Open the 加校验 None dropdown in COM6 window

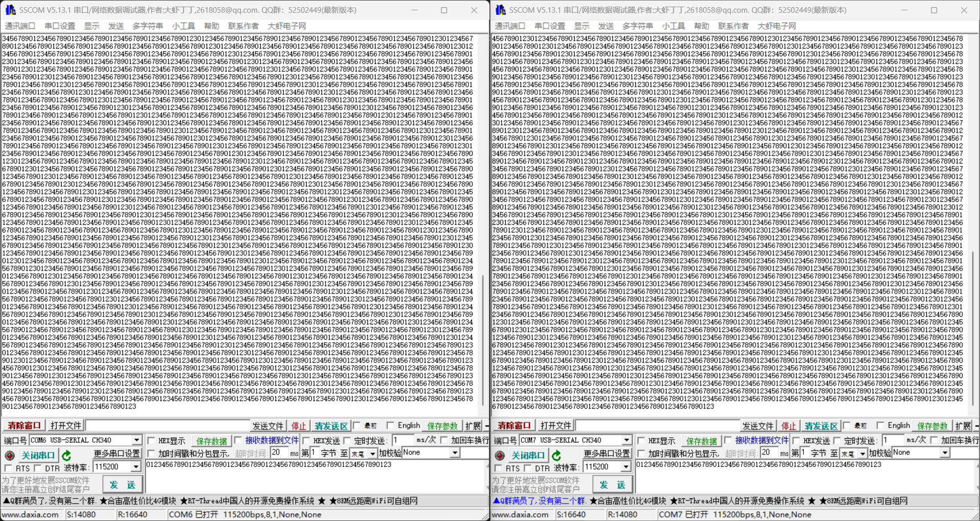[x=454, y=453]
